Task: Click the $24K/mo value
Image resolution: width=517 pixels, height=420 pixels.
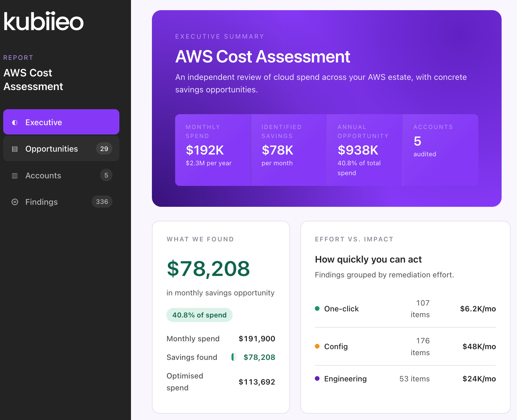Action: (x=479, y=379)
